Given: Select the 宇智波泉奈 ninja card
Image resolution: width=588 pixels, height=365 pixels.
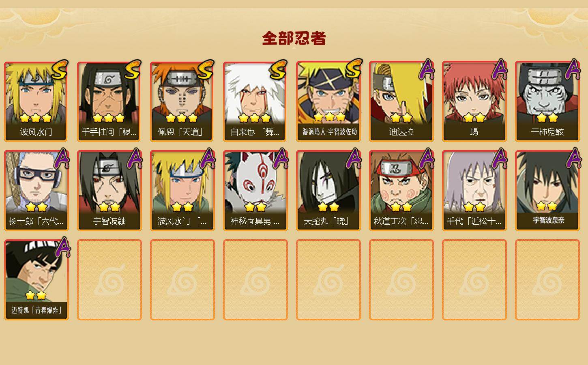Looking at the screenshot, I should pos(547,191).
